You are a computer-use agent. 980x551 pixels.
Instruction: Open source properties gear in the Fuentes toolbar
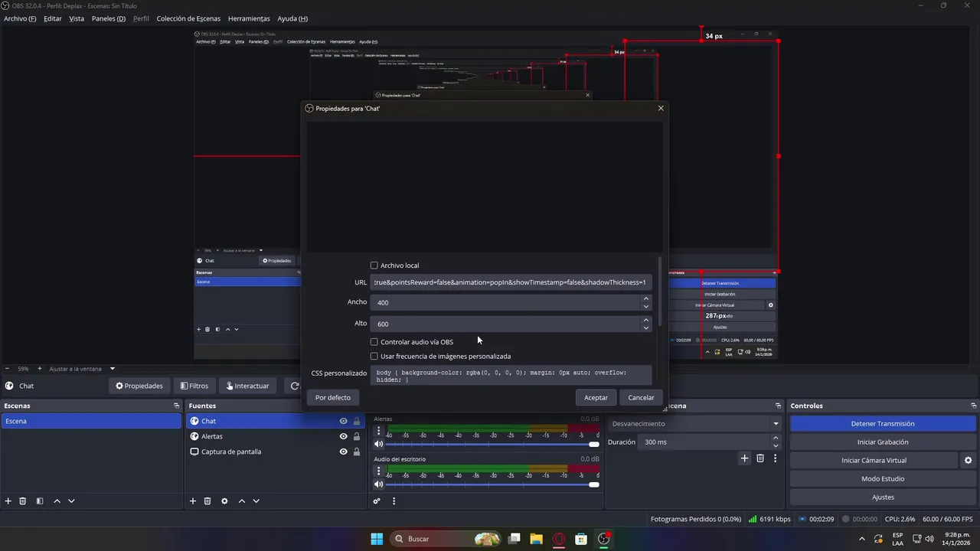click(224, 501)
